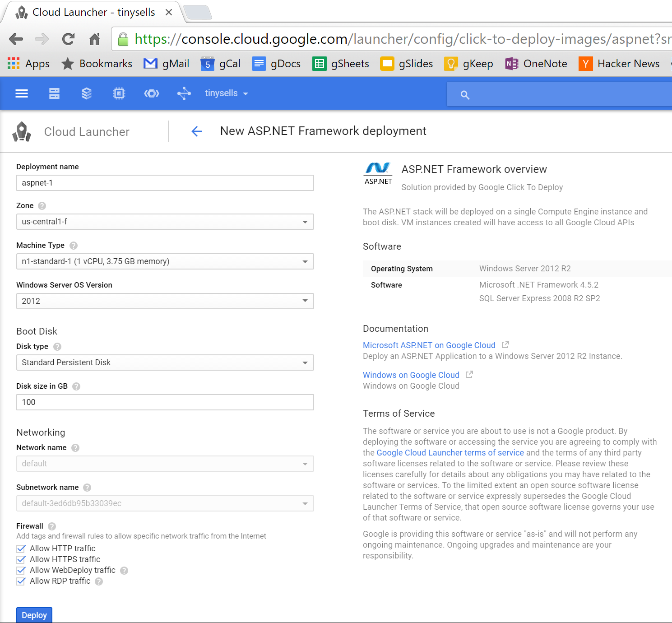Toggle Allow HTTPS traffic checkbox
672x623 pixels.
pyautogui.click(x=21, y=559)
